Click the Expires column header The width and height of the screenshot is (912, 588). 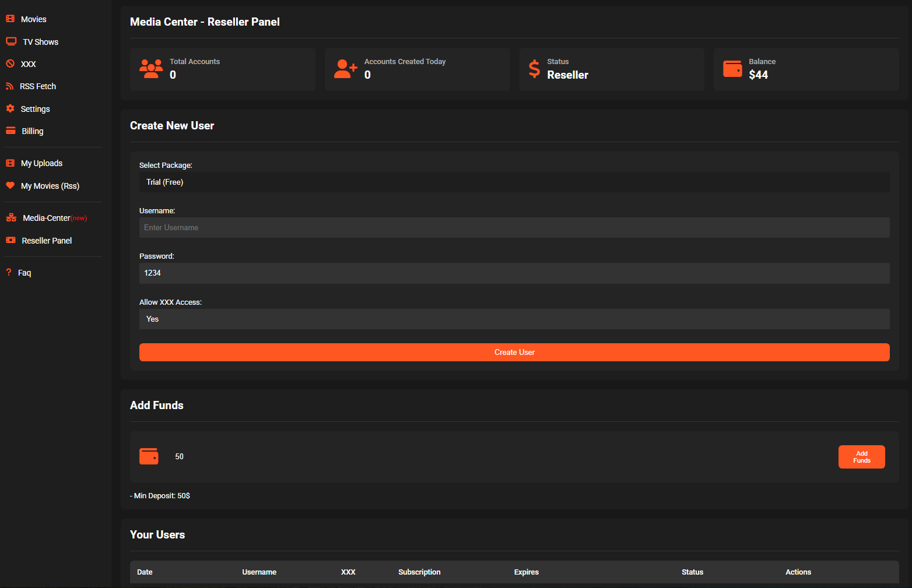(526, 572)
